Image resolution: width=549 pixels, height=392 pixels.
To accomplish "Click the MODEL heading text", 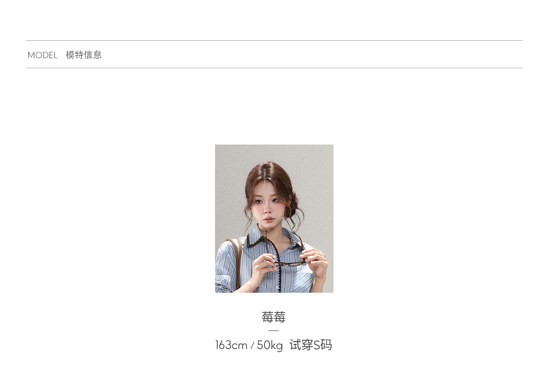I will coord(43,55).
